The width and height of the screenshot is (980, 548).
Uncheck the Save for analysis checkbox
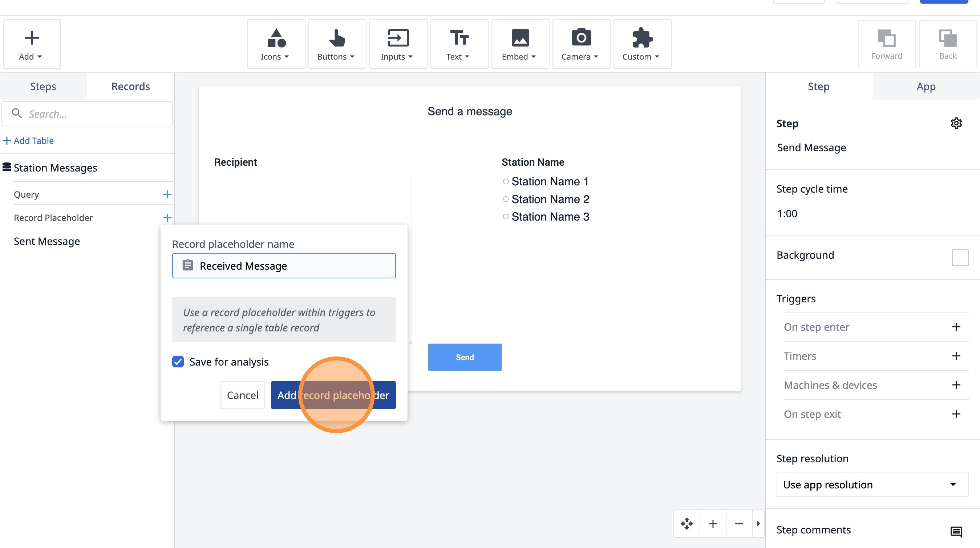click(178, 362)
